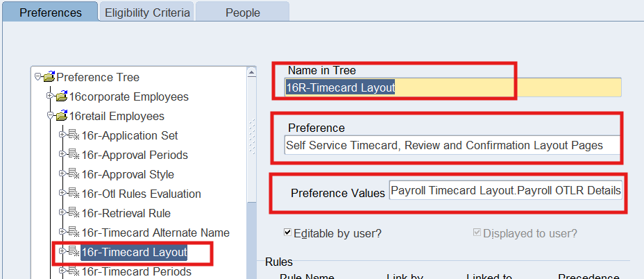Toggle the Displayed to user checkbox
This screenshot has height=279, width=644.
click(x=477, y=233)
